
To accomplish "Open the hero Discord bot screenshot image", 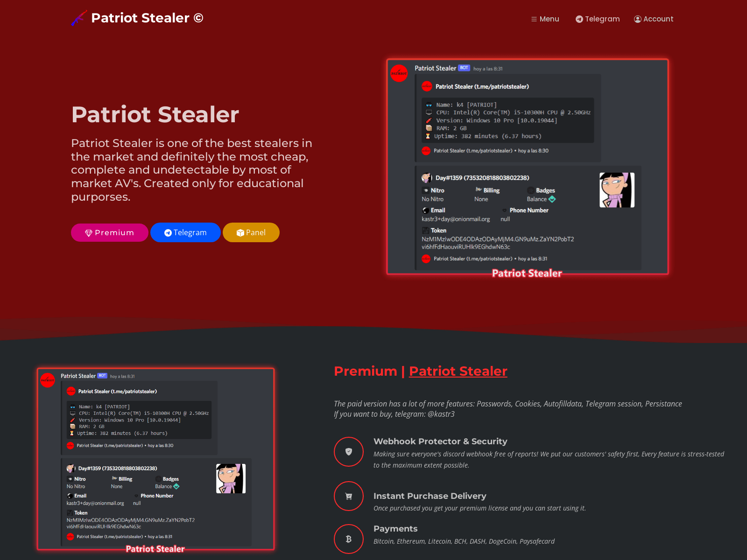I will tap(528, 167).
